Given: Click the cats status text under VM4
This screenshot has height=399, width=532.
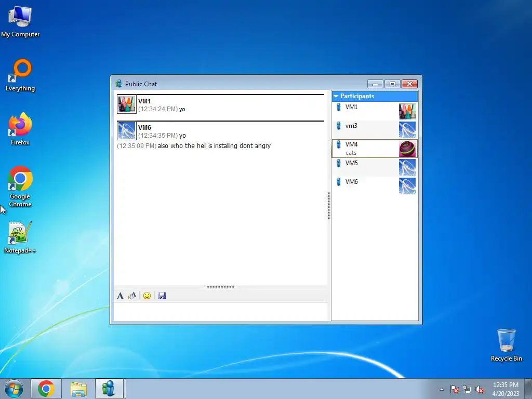Looking at the screenshot, I should point(351,153).
